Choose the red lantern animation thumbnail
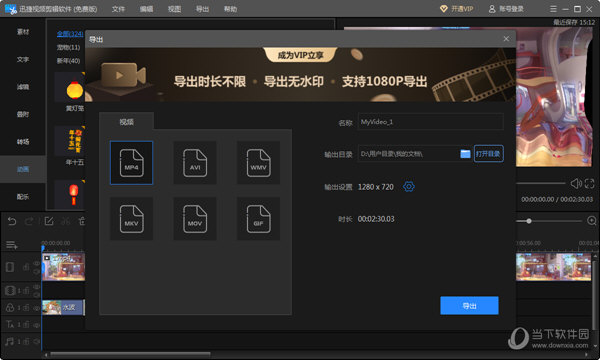Screen dimensions: 600x360 point(70,194)
